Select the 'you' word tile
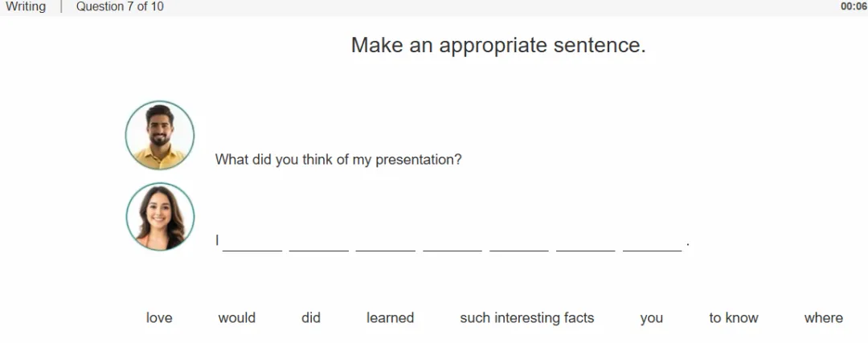 coord(652,319)
